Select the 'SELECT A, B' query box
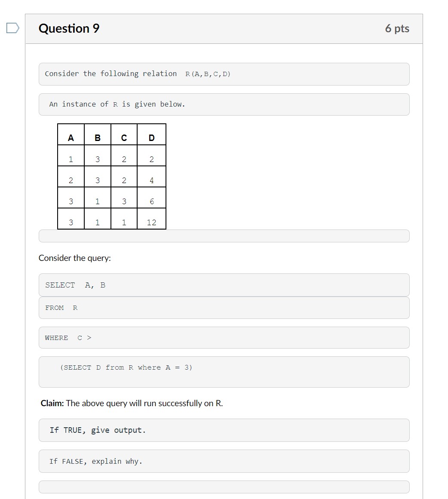This screenshot has width=448, height=499. (x=224, y=285)
